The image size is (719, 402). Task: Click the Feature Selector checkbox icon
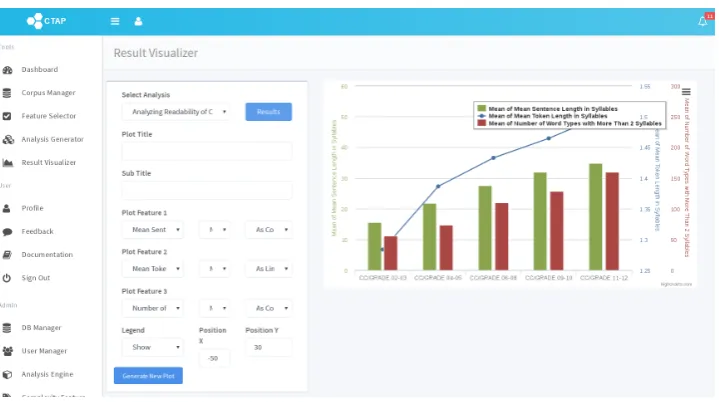point(7,116)
